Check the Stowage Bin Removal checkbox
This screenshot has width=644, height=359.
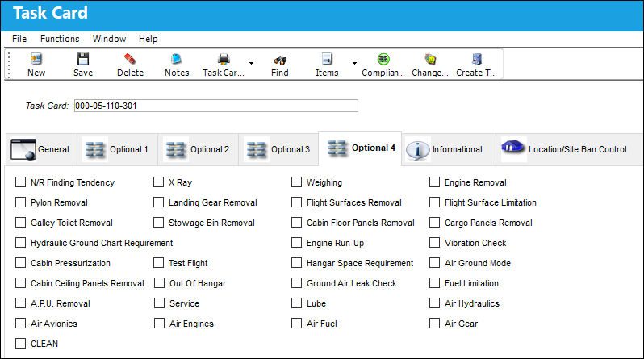coord(158,222)
